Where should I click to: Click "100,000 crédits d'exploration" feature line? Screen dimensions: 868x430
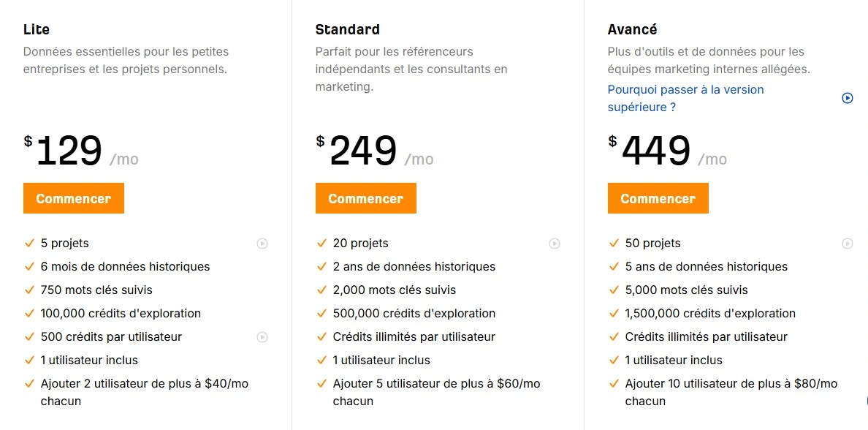click(x=121, y=313)
